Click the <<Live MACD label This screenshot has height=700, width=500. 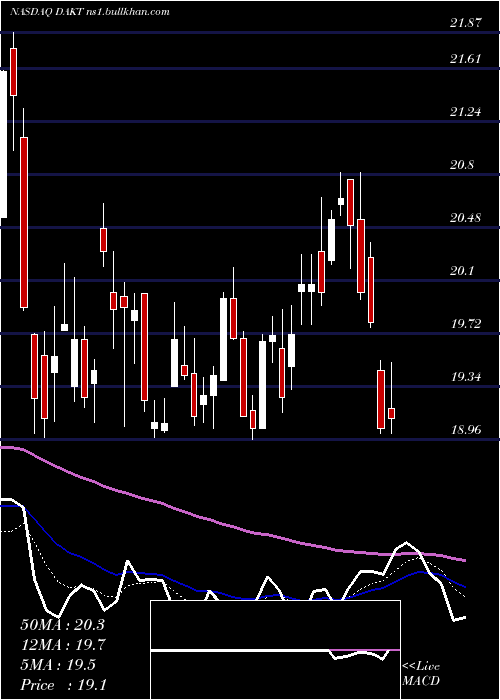point(421,673)
